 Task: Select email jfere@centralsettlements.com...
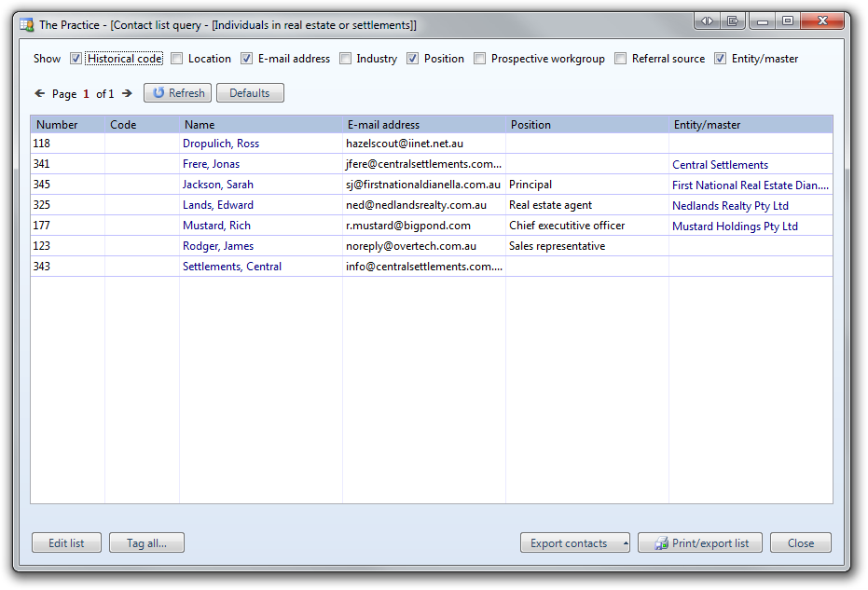click(x=423, y=164)
